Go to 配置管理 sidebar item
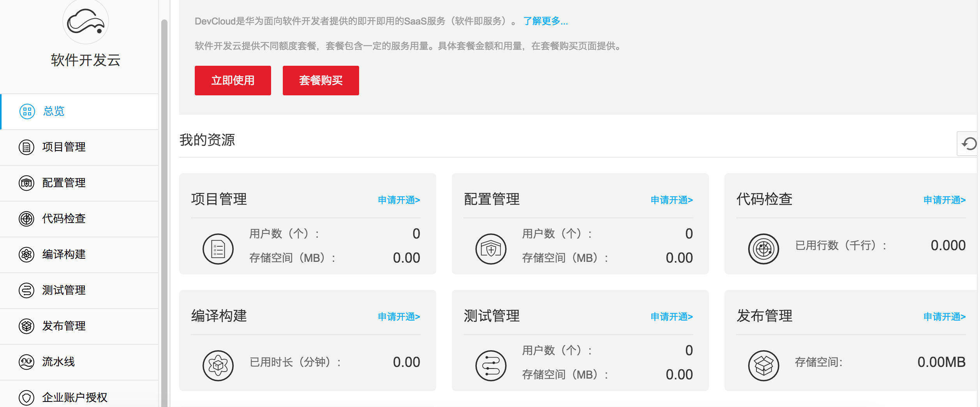 (79, 183)
